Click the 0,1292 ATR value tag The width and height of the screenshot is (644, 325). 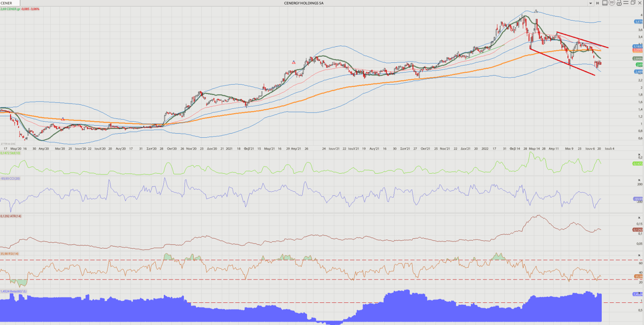[x=638, y=230]
